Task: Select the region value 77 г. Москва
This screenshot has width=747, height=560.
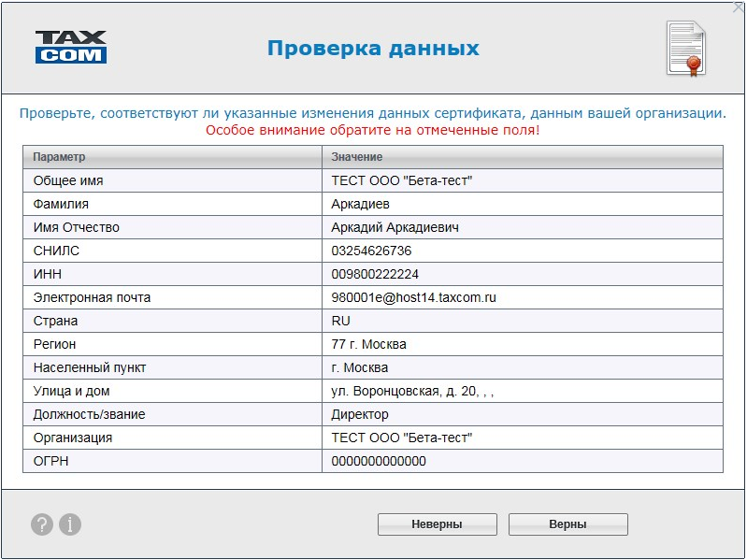Action: pos(368,344)
